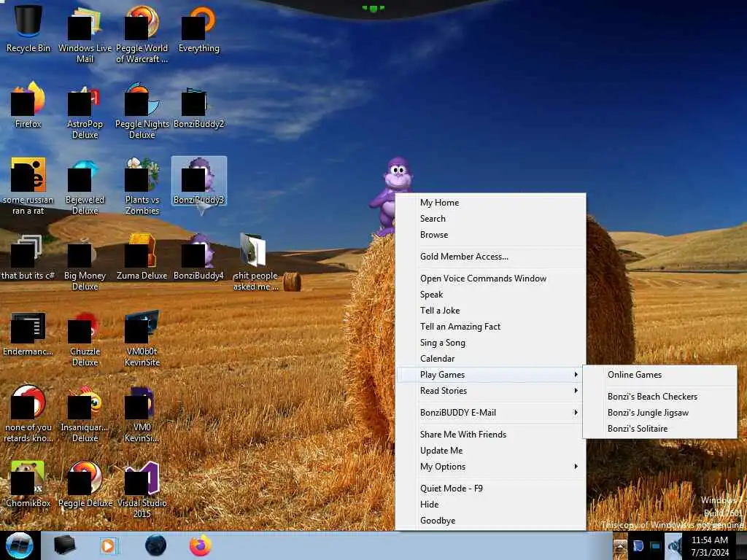Open the Windows Start menu orb

coord(19,545)
